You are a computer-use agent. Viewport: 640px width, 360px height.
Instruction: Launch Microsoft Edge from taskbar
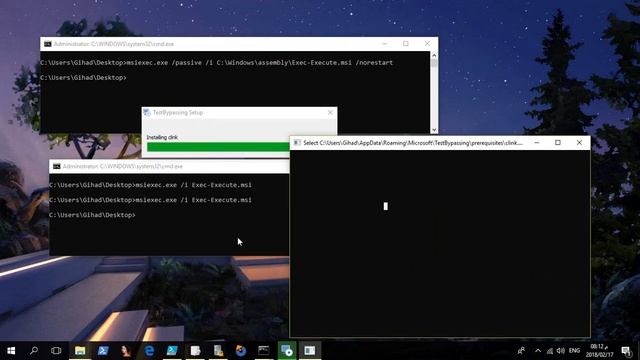pyautogui.click(x=149, y=351)
